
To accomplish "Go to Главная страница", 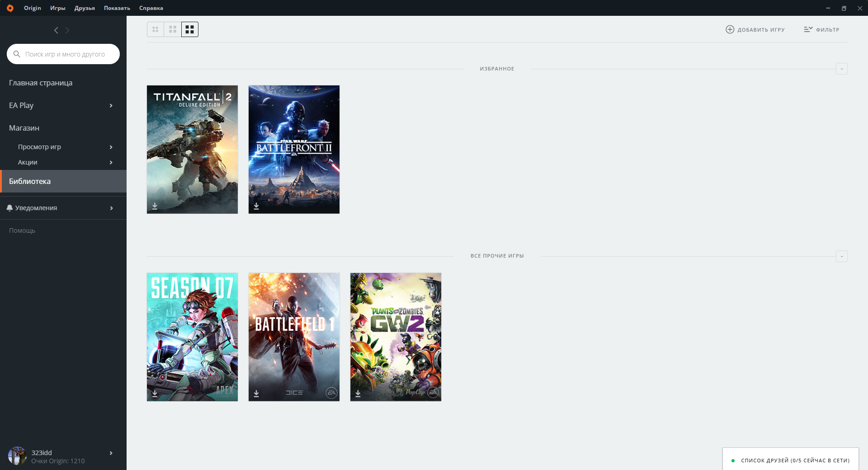I will (x=41, y=83).
